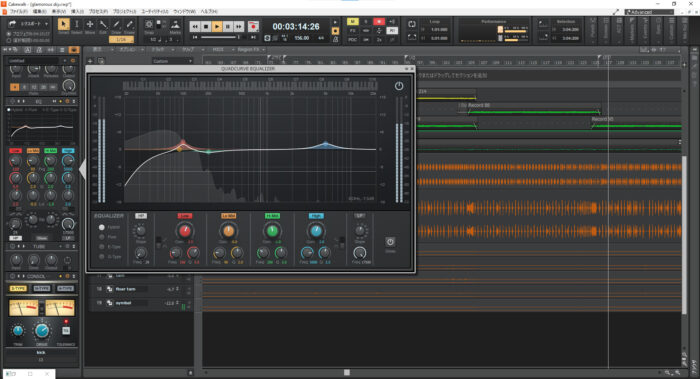Select the G-Type EQ mode radio button
Viewport: 700px width, 379px height.
[102, 257]
